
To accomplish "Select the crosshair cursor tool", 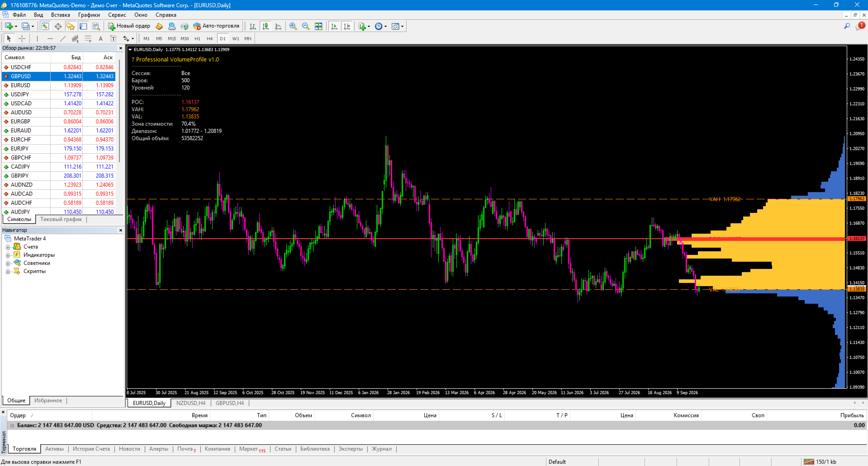I will pyautogui.click(x=22, y=38).
